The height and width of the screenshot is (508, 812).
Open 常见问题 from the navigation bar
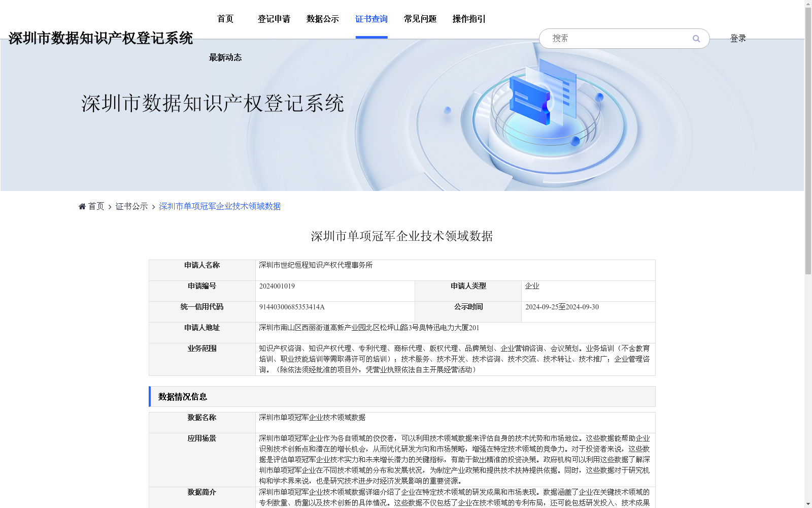click(x=420, y=19)
